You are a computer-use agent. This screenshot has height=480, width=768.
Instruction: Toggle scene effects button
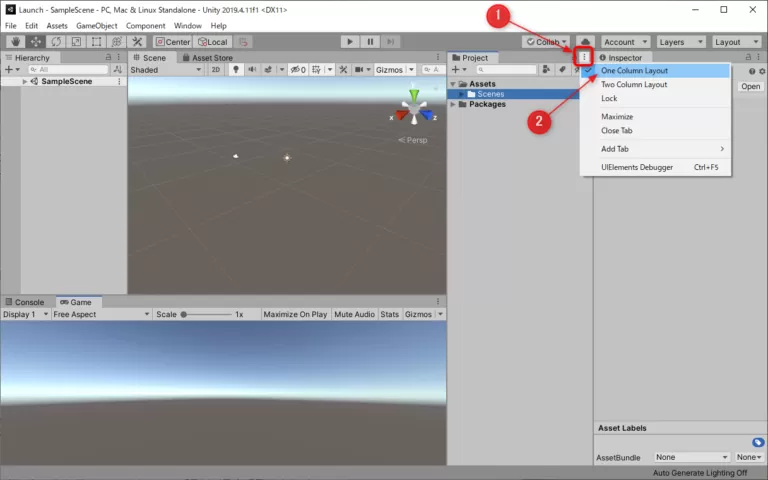click(268, 70)
